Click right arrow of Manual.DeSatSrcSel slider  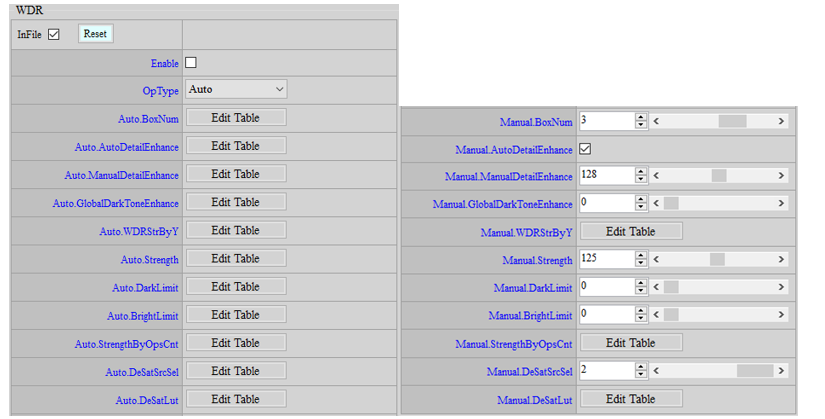[x=781, y=372]
